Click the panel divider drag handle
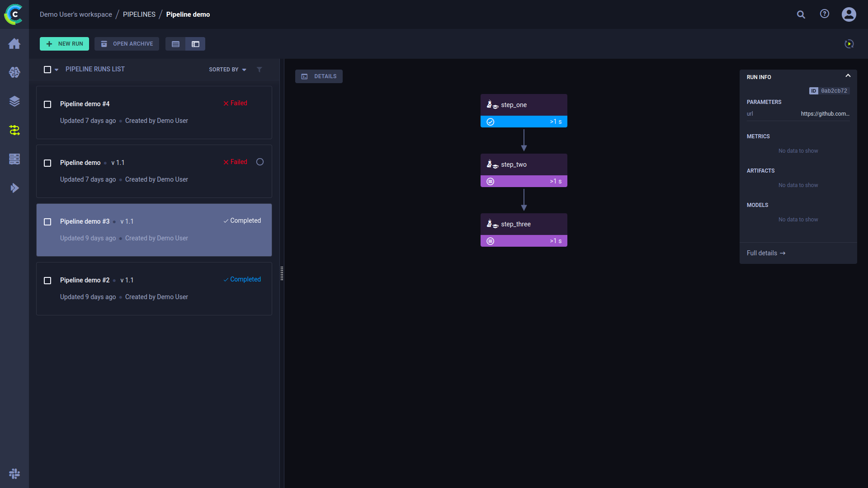 tap(282, 273)
